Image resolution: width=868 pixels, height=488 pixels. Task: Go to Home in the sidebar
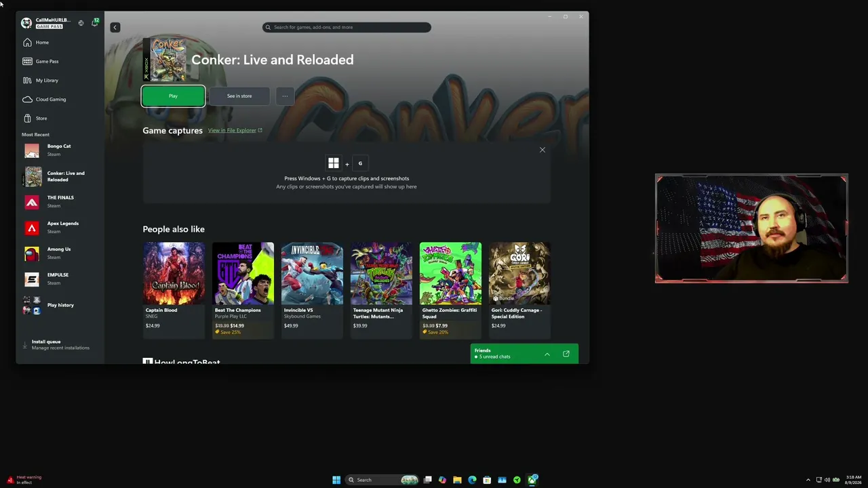click(60, 42)
